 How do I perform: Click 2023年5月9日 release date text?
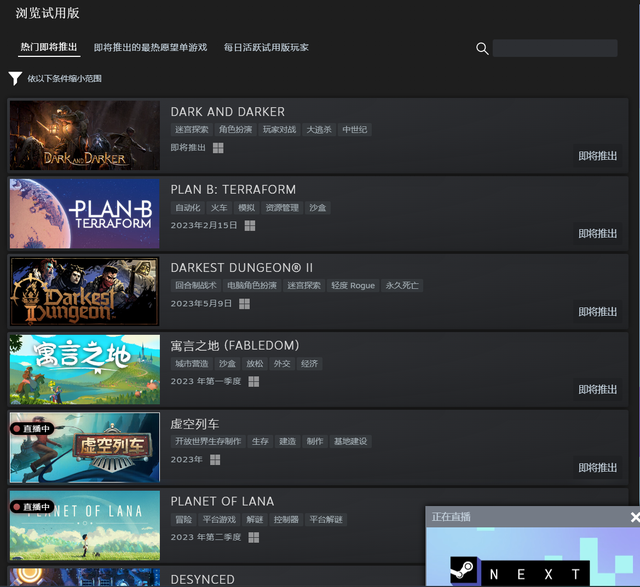[201, 304]
